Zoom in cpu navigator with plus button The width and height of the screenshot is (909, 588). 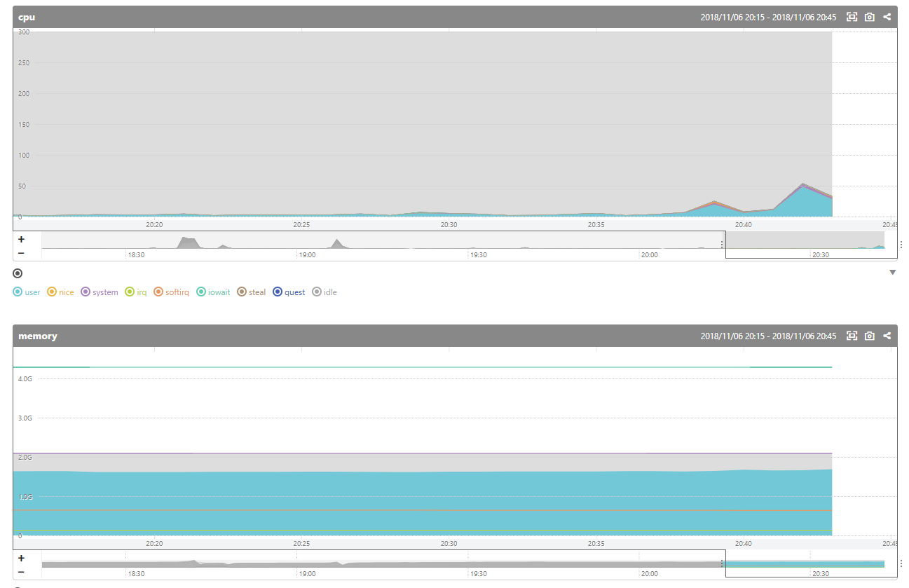[x=21, y=239]
